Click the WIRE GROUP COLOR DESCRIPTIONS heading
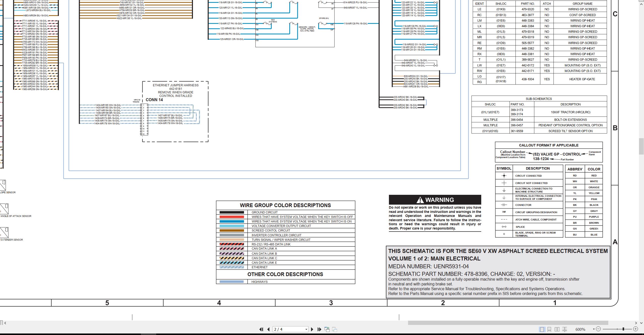The width and height of the screenshot is (644, 335). [285, 205]
